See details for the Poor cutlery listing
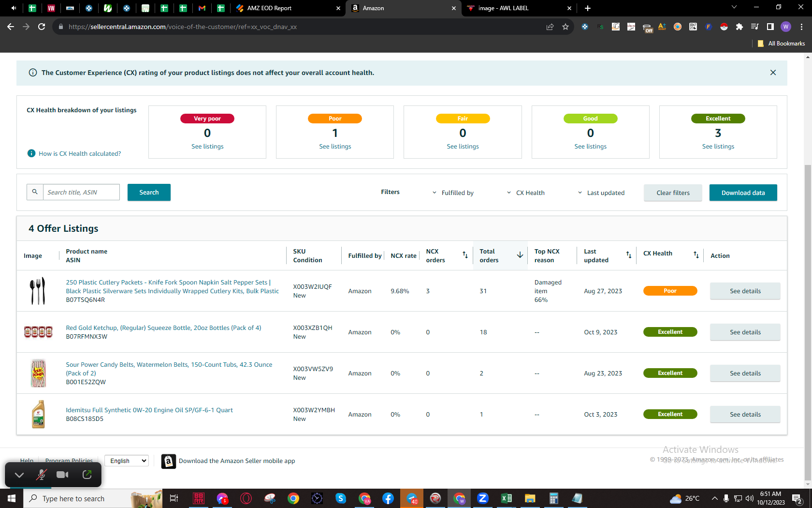Image resolution: width=812 pixels, height=508 pixels. point(745,291)
